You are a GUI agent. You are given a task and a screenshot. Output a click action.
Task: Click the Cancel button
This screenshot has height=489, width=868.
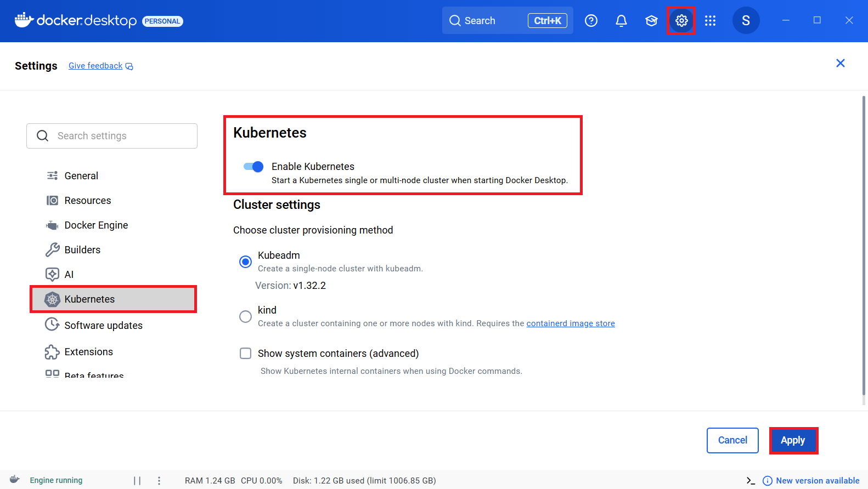tap(732, 440)
